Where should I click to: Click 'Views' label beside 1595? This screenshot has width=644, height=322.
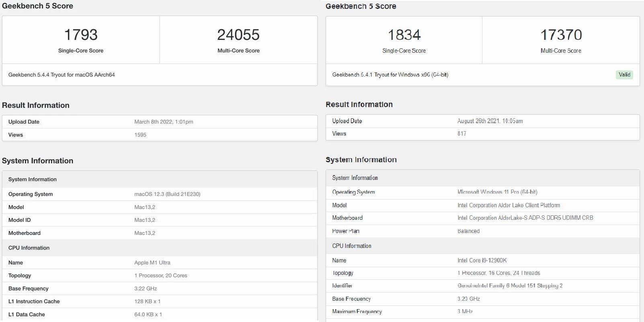(16, 135)
